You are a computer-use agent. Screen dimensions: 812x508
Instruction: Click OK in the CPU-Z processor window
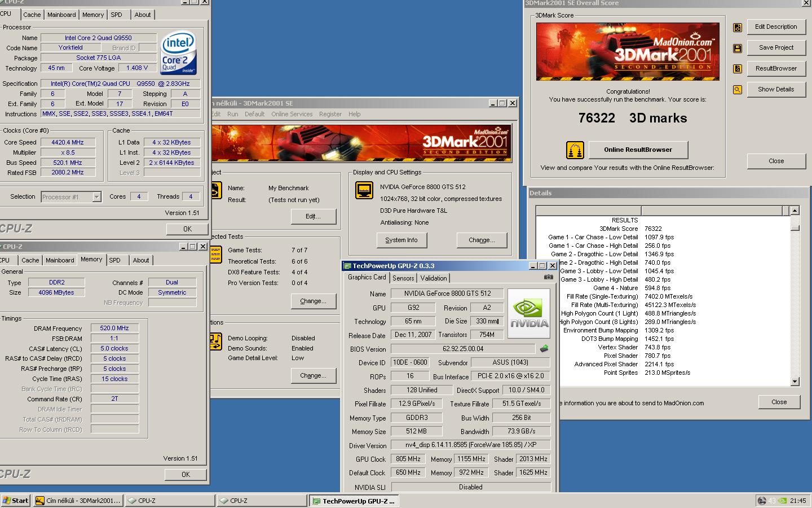point(187,229)
